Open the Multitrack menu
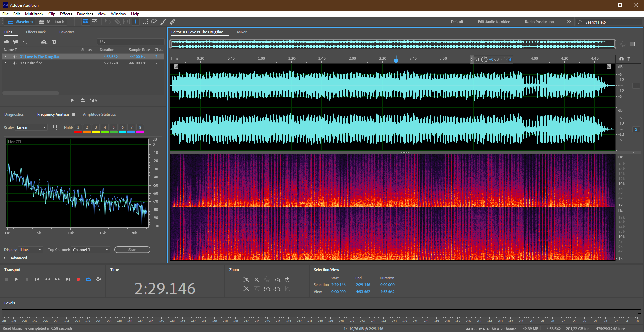644x332 pixels. pos(34,14)
